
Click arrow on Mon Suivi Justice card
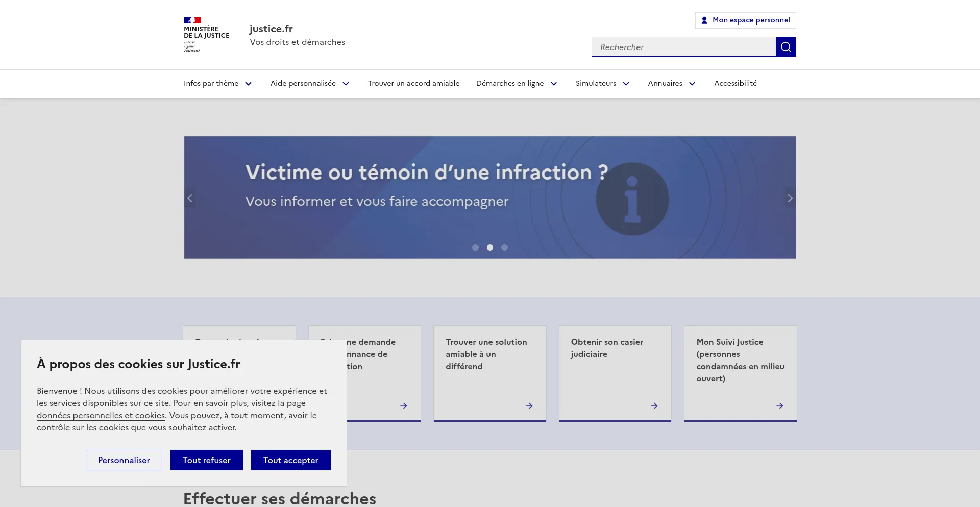(779, 406)
